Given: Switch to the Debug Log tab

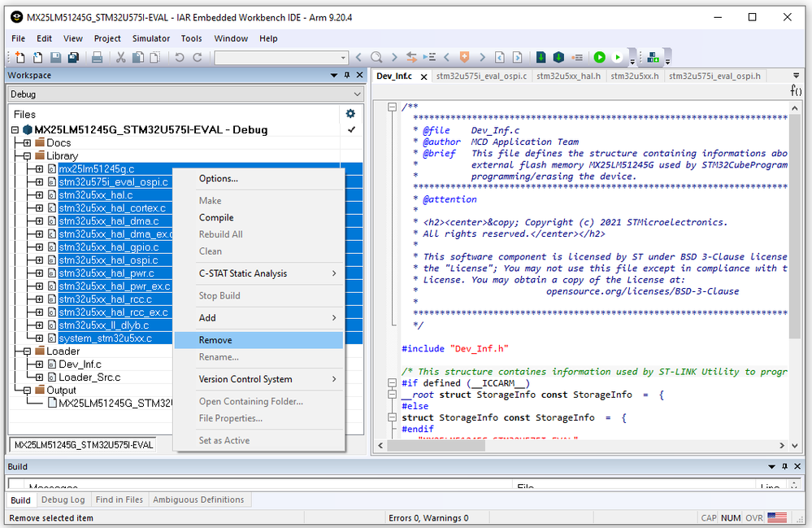Looking at the screenshot, I should click(x=63, y=500).
